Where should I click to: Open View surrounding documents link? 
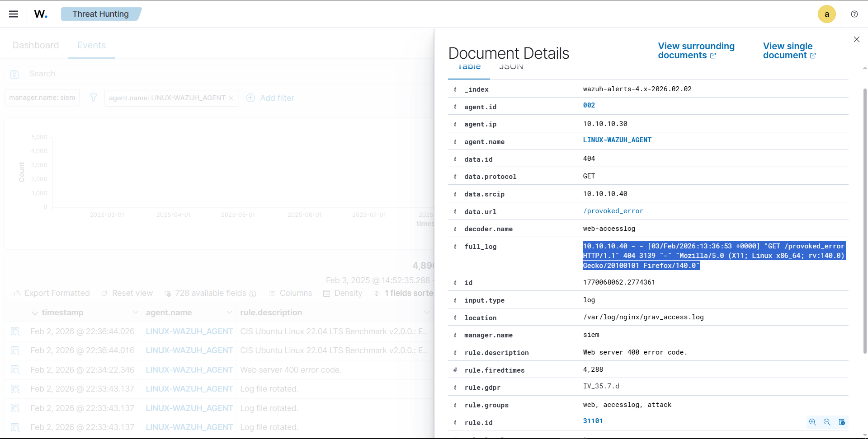tap(696, 51)
